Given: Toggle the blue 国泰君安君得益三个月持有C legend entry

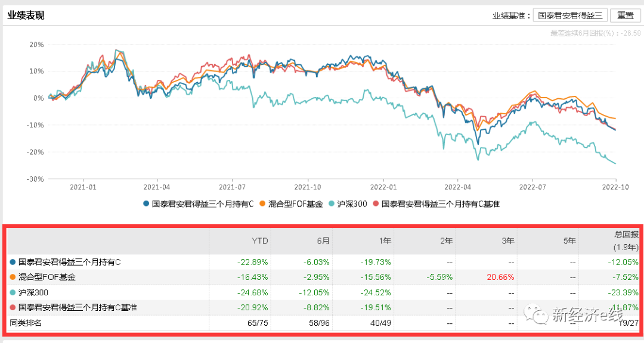Looking at the screenshot, I should pos(199,204).
